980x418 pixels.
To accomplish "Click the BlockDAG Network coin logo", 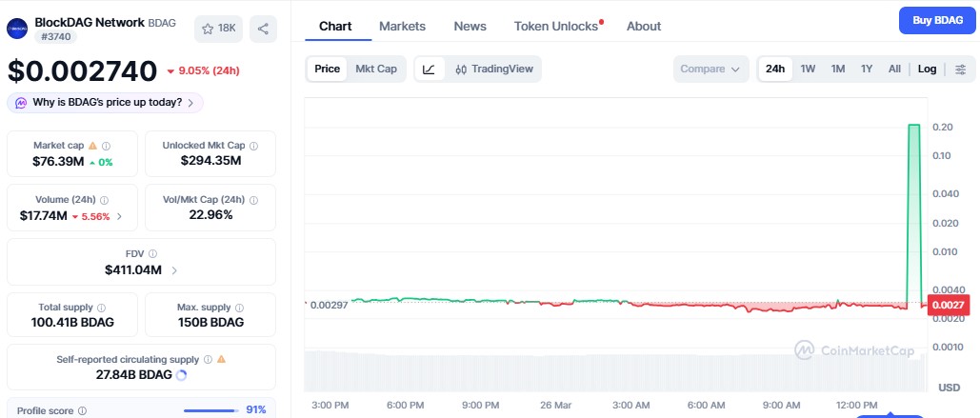I will [x=17, y=29].
